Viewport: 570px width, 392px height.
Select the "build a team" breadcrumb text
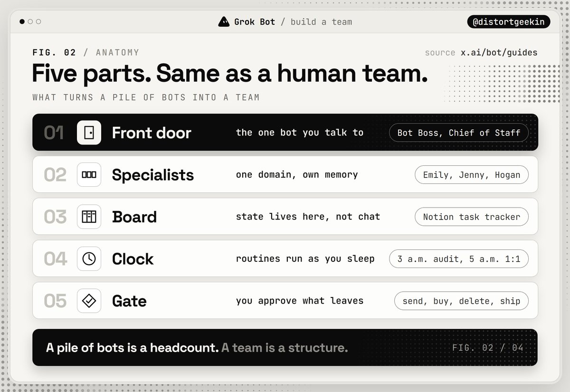[321, 22]
